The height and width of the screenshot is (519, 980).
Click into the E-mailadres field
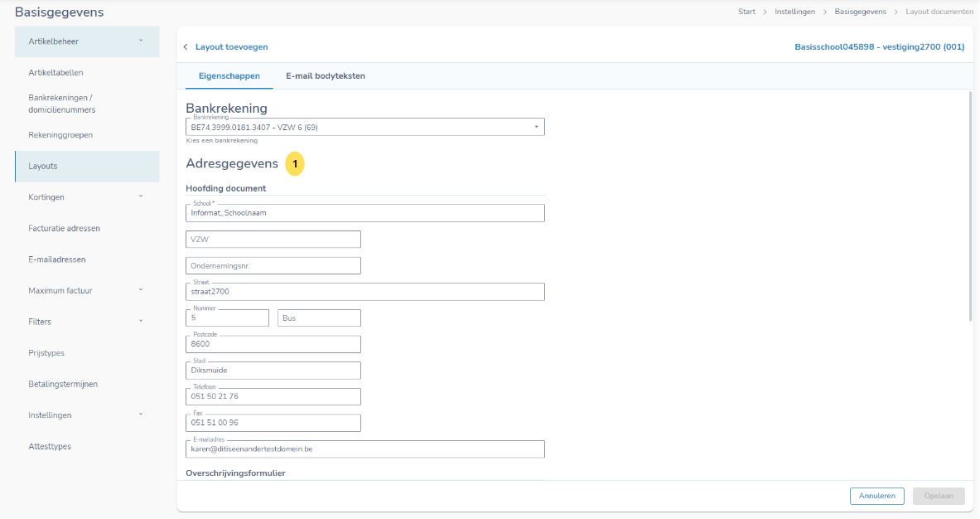tap(365, 449)
